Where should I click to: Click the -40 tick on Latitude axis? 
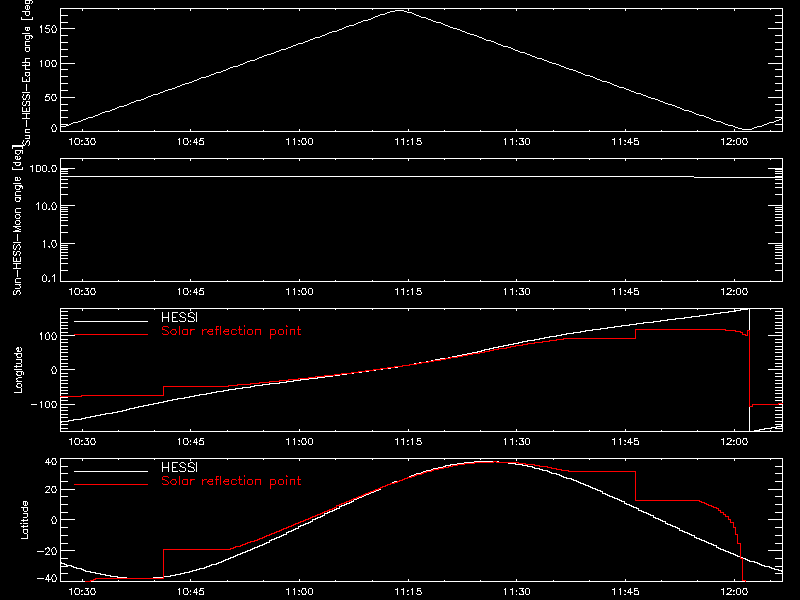(x=47, y=579)
